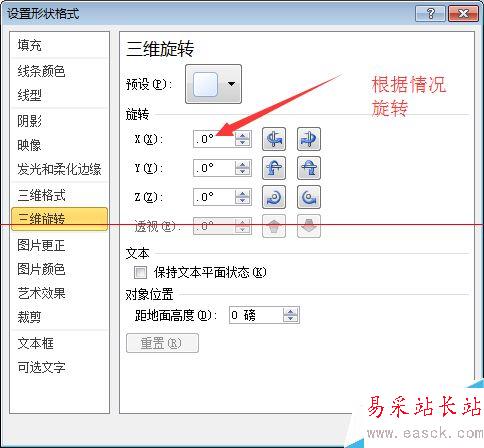This screenshot has width=484, height=448.
Task: Decrease X rotation with spinner down arrow
Action: pos(243,143)
